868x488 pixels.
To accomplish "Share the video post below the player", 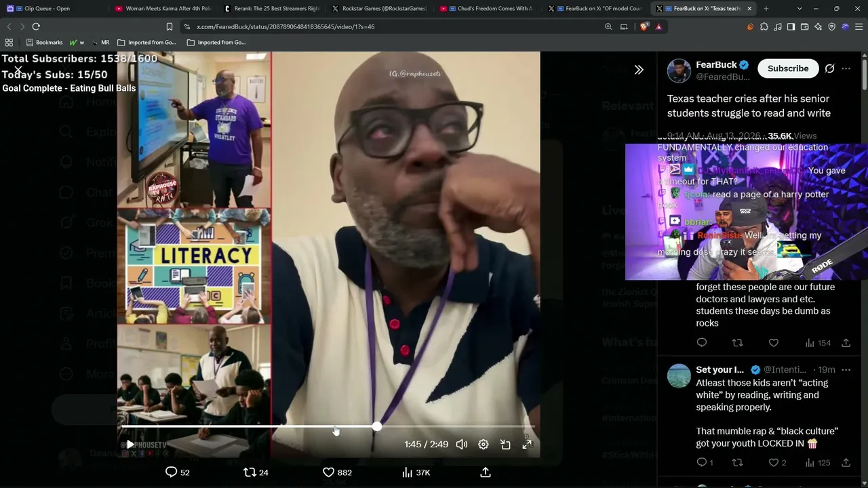I will click(x=486, y=472).
